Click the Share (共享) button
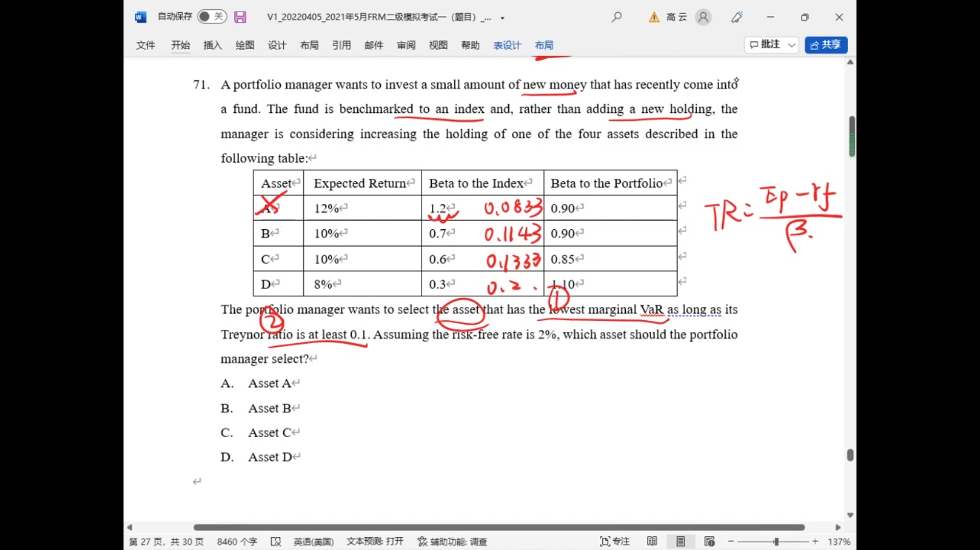This screenshot has height=550, width=980. pyautogui.click(x=826, y=45)
